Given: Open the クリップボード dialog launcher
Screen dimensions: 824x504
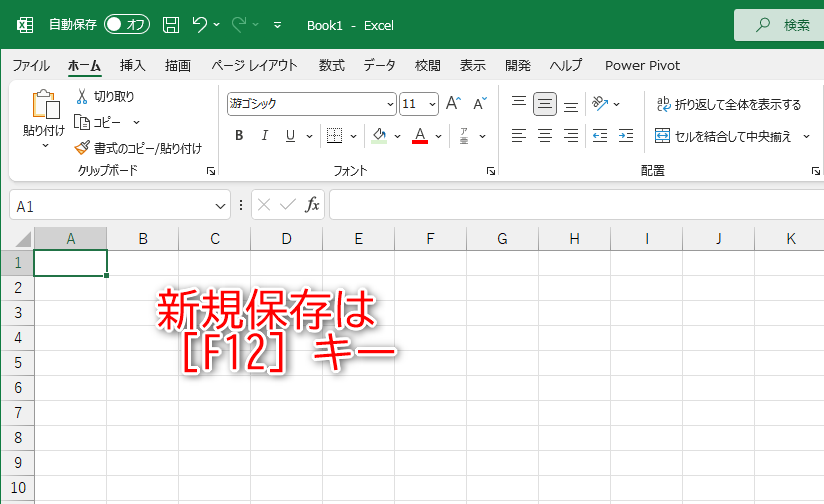Looking at the screenshot, I should click(x=211, y=171).
